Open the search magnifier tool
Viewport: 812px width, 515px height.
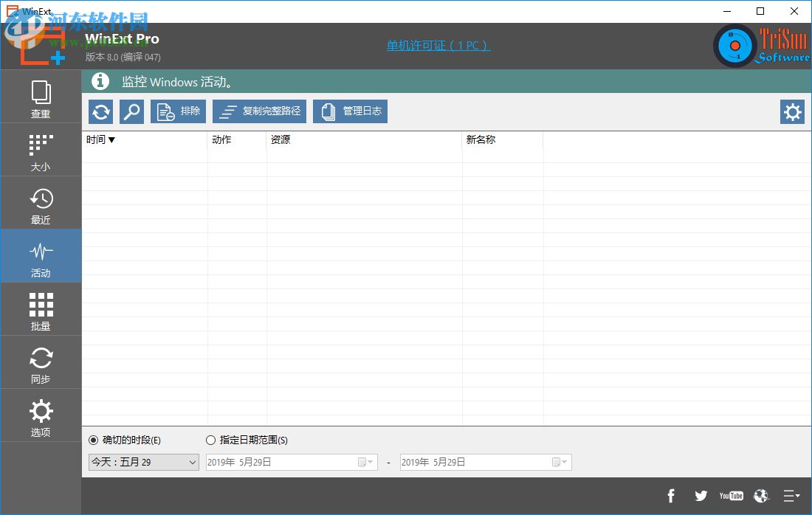(x=131, y=111)
